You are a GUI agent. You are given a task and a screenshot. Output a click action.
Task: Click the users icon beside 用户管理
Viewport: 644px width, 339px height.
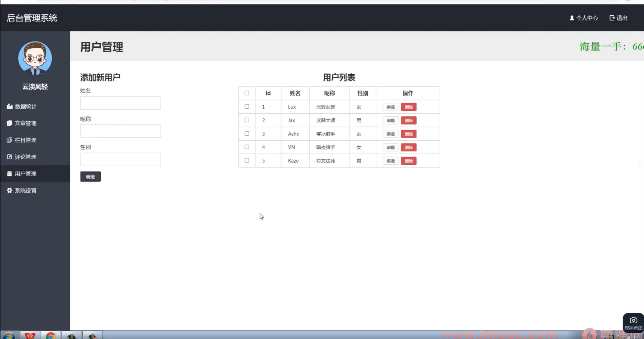(x=9, y=173)
